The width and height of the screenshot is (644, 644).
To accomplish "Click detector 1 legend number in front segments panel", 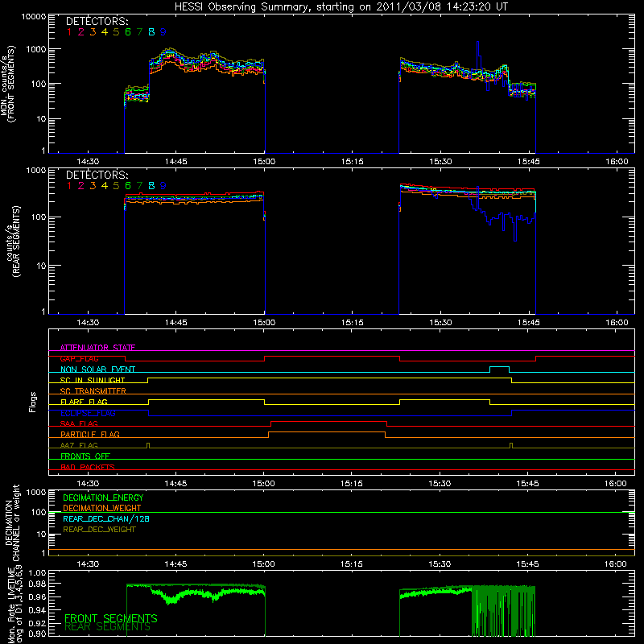I will point(69,32).
